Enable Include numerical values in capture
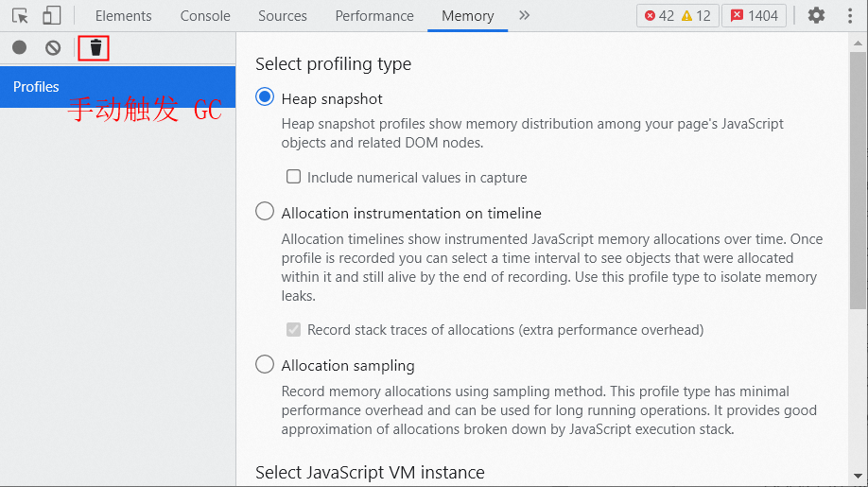Screen dimensions: 868x487 [x=293, y=177]
